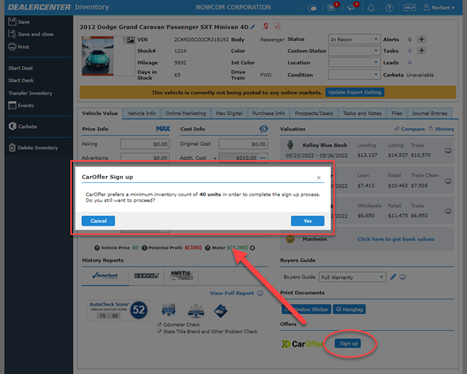Click the Vehicle Price help icon
The height and width of the screenshot is (374, 467).
(x=97, y=248)
